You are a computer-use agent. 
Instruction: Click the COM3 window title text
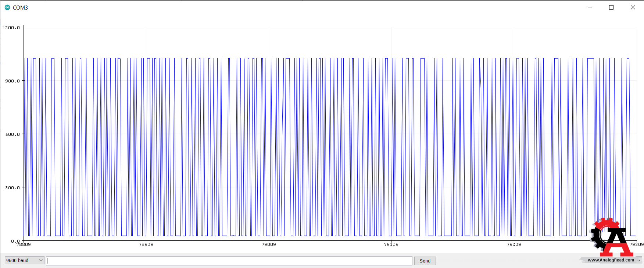point(20,8)
